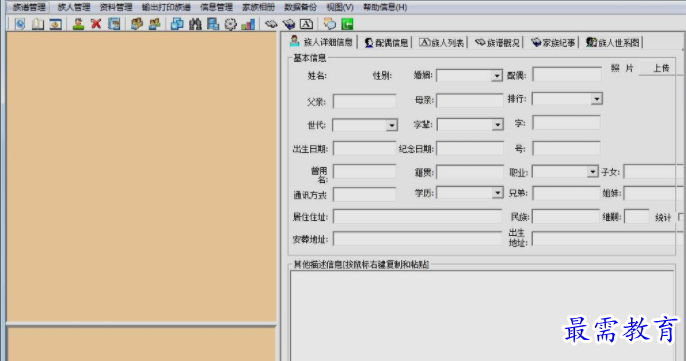Image resolution: width=686 pixels, height=361 pixels.
Task: Switch to the 族谱概况 tab
Action: click(497, 42)
